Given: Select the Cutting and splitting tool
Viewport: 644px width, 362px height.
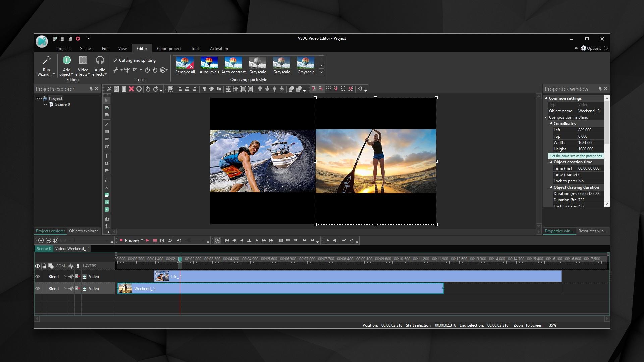Looking at the screenshot, I should tap(134, 60).
